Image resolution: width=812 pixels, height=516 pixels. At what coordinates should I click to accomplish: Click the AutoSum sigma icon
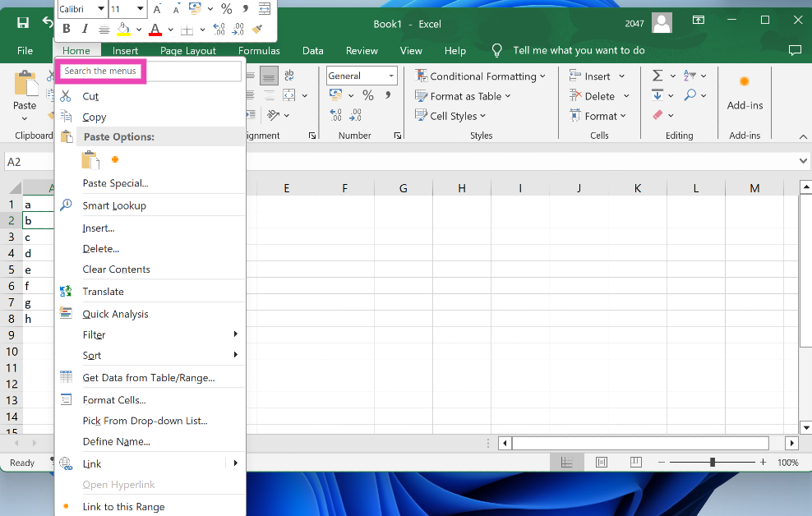(657, 76)
